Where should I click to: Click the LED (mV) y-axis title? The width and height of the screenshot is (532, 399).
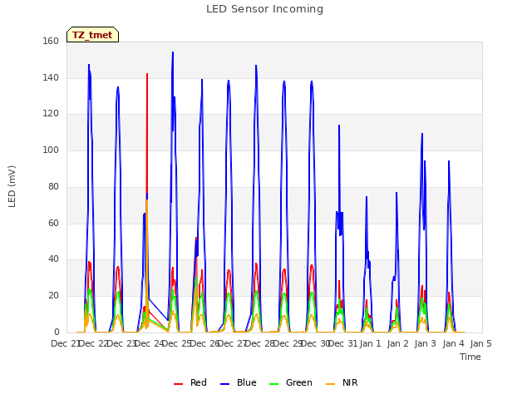[12, 186]
